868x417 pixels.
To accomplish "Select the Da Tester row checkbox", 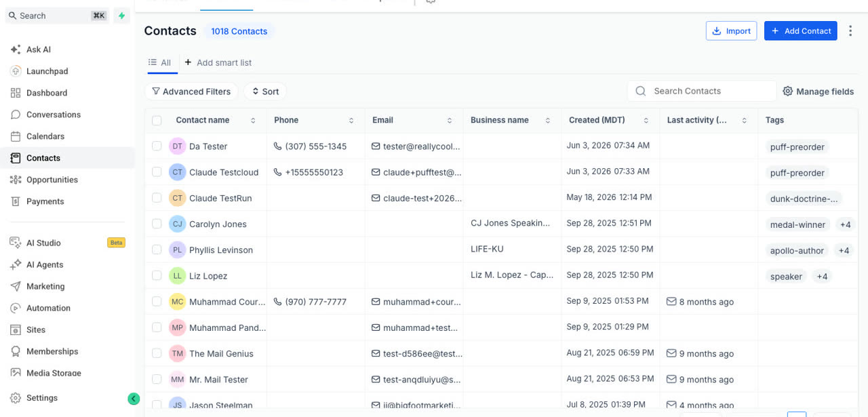I will [x=157, y=146].
